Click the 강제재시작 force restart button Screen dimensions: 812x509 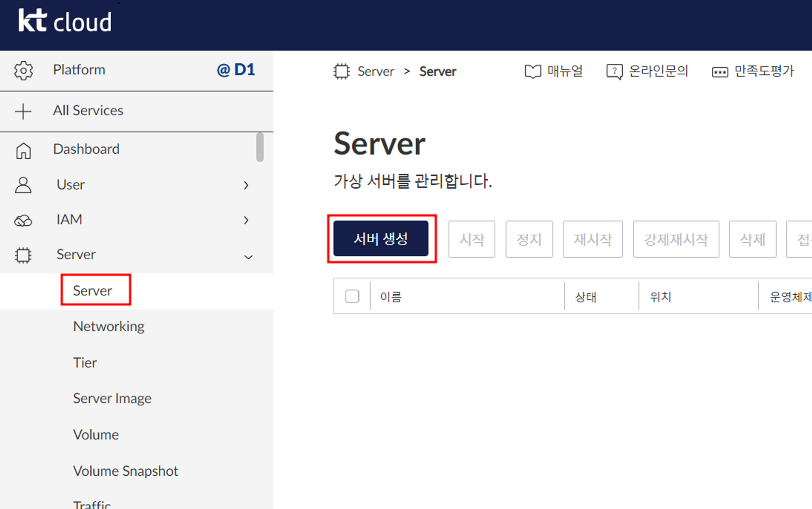676,239
